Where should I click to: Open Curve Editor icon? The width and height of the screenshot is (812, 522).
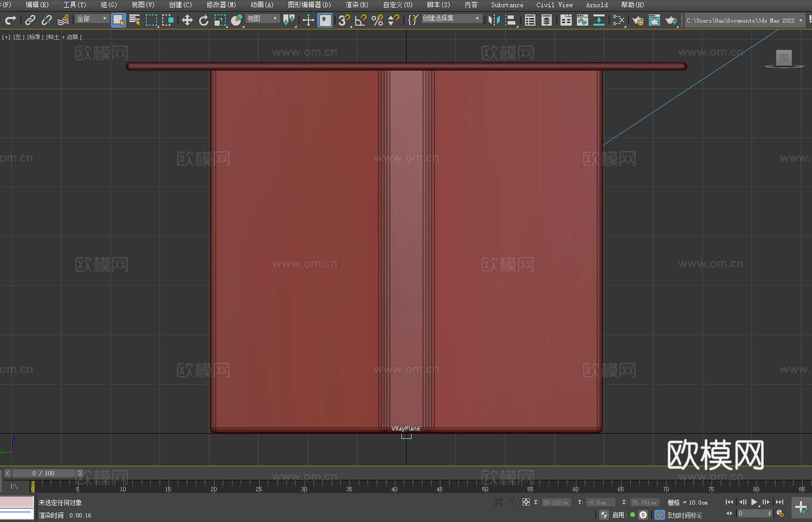tap(583, 20)
